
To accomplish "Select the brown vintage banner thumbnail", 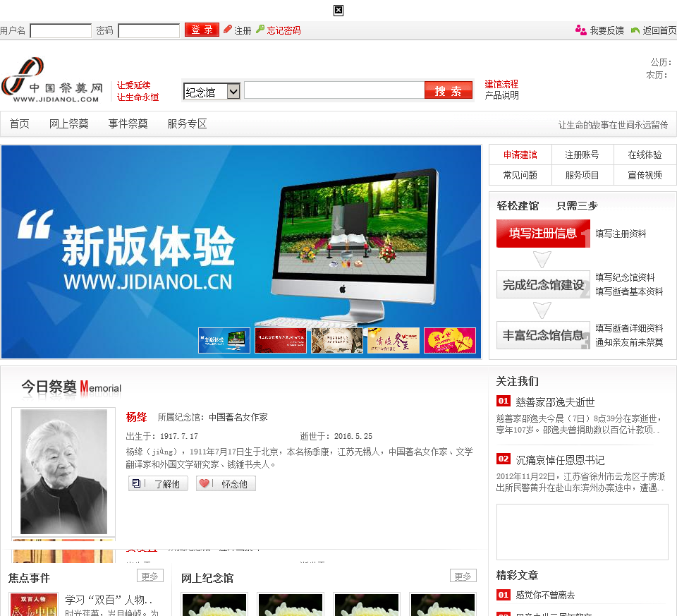I will (x=337, y=340).
